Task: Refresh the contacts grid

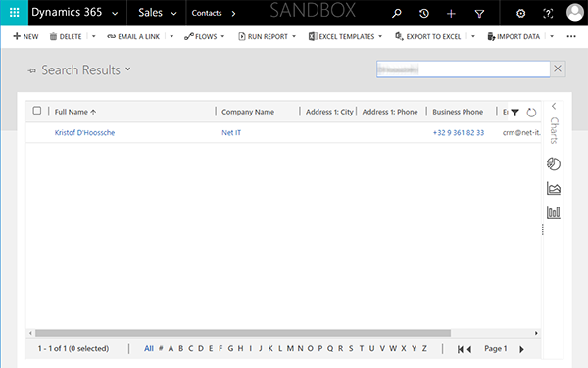Action: [531, 113]
